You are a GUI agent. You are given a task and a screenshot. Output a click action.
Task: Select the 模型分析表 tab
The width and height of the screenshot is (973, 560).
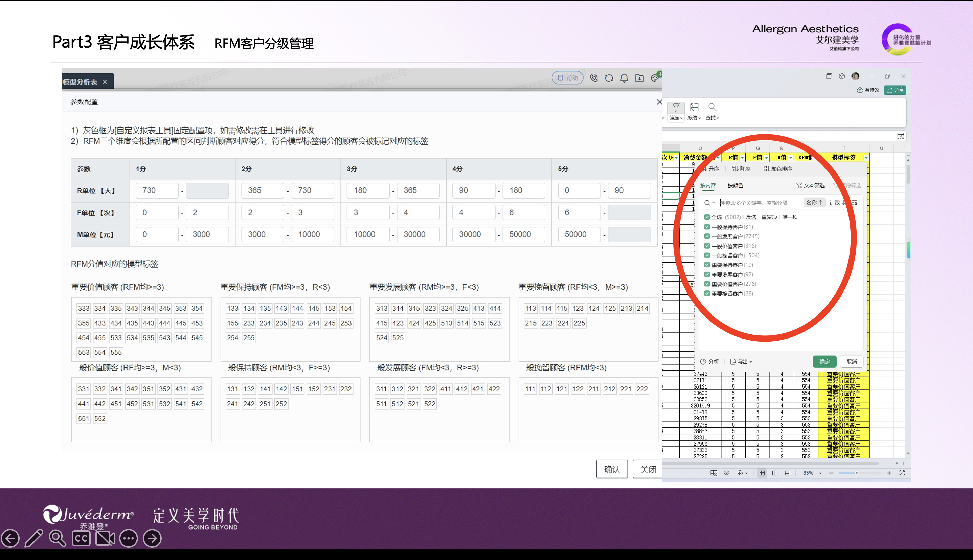click(x=81, y=82)
